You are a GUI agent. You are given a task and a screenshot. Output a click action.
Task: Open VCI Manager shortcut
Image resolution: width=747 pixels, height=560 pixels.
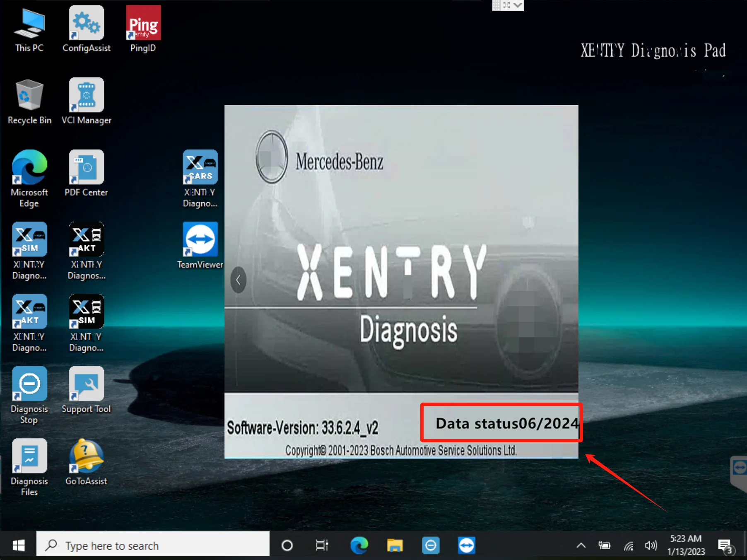click(x=87, y=101)
